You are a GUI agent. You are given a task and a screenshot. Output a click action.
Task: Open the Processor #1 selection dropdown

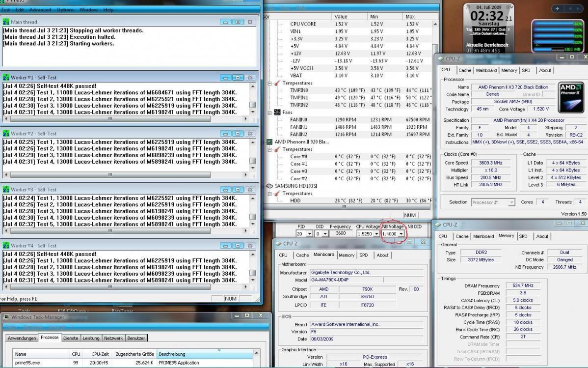pyautogui.click(x=511, y=202)
